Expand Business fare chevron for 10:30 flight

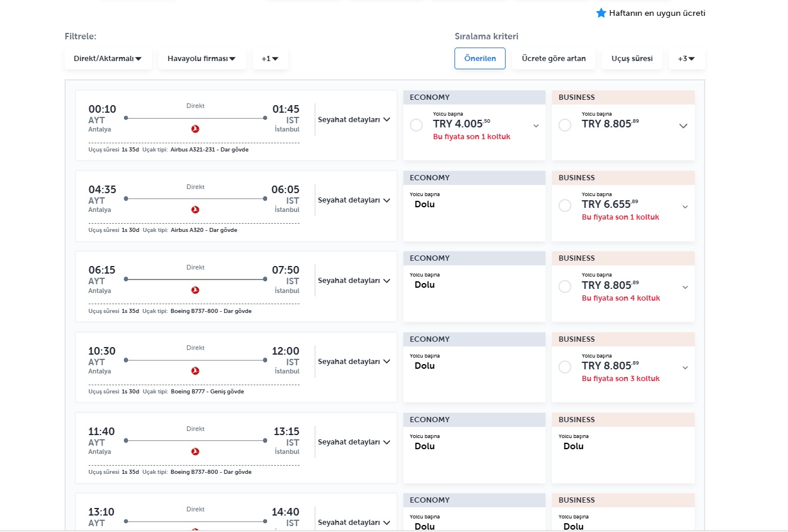(685, 368)
